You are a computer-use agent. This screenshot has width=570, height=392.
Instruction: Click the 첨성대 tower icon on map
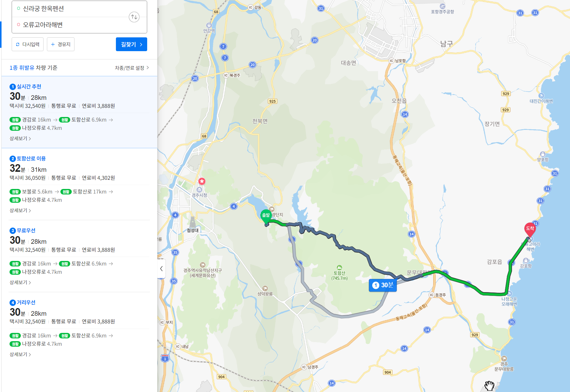point(193,222)
